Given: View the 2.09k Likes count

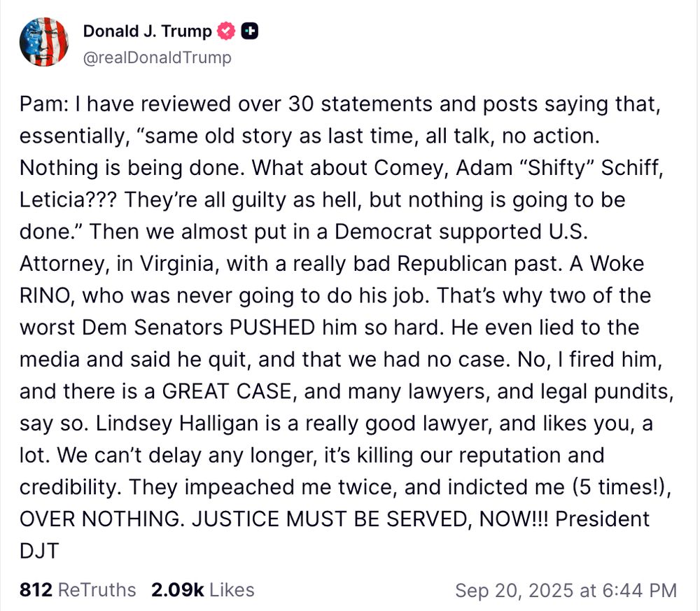Looking at the screenshot, I should 178,590.
